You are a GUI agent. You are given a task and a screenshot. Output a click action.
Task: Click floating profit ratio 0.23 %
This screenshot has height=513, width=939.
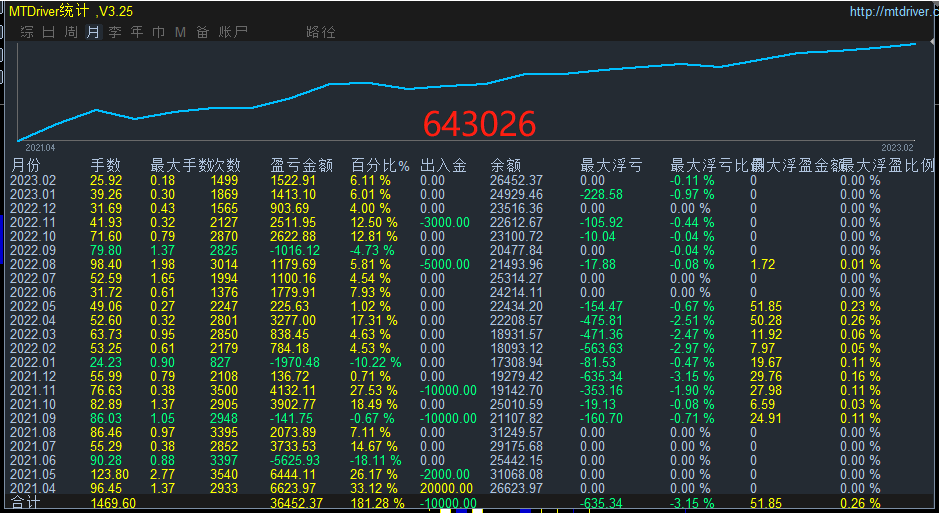[860, 306]
